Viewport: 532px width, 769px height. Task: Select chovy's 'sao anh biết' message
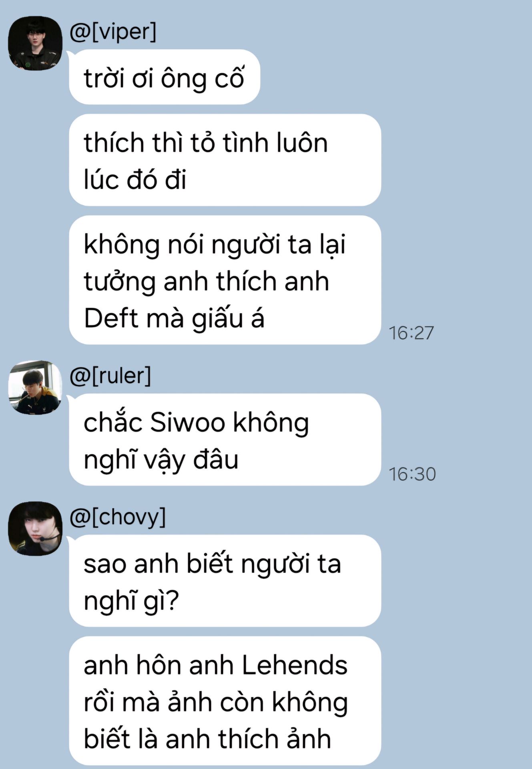point(225,581)
